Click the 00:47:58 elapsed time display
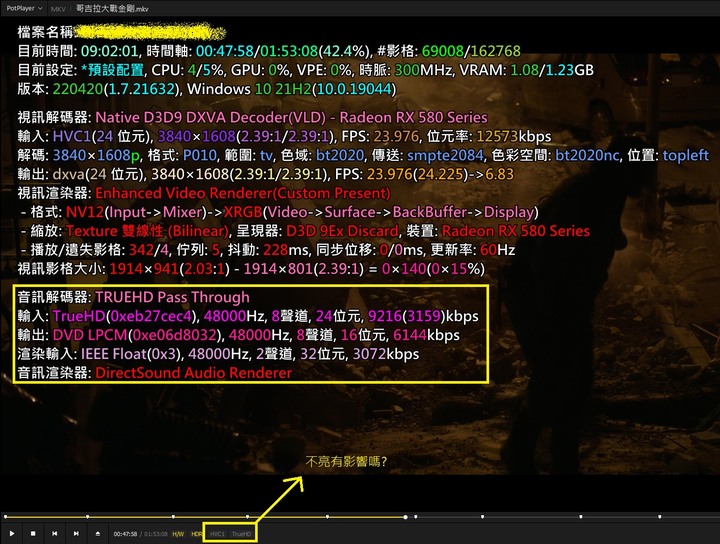This screenshot has height=544, width=720. (125, 534)
